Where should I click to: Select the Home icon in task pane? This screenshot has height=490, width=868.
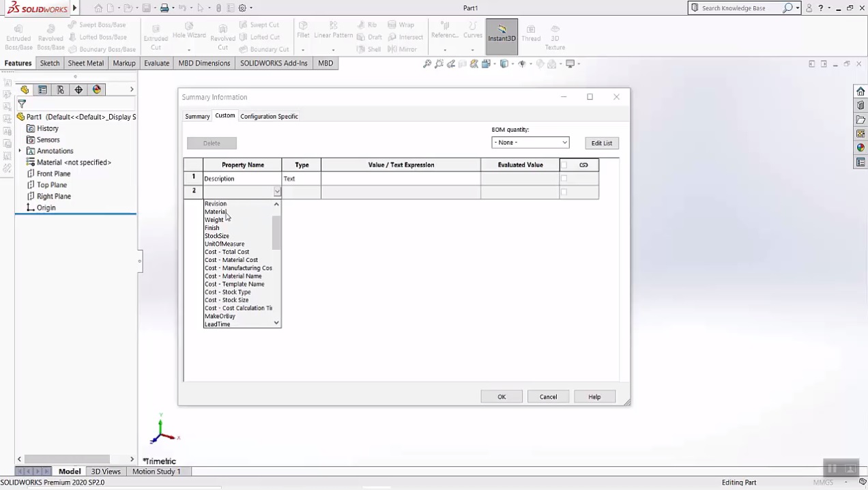pos(860,91)
